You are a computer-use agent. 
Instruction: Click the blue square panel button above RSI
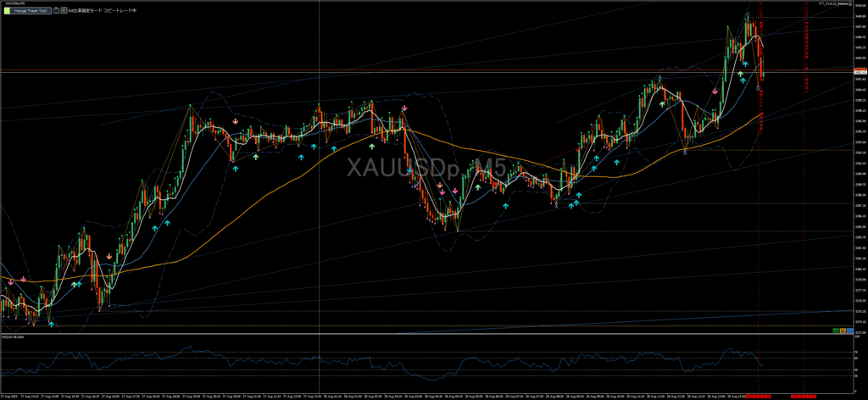849,331
